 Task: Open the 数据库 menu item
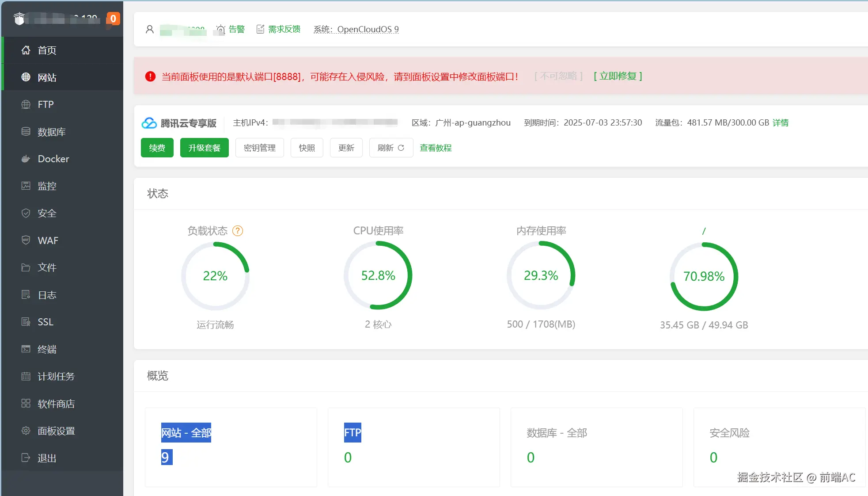51,132
